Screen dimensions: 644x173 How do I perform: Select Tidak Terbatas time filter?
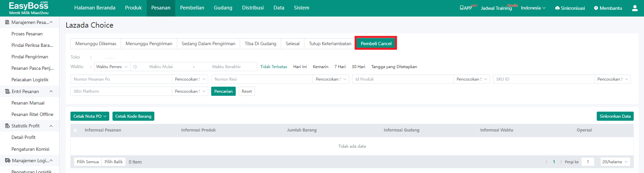[x=274, y=67]
